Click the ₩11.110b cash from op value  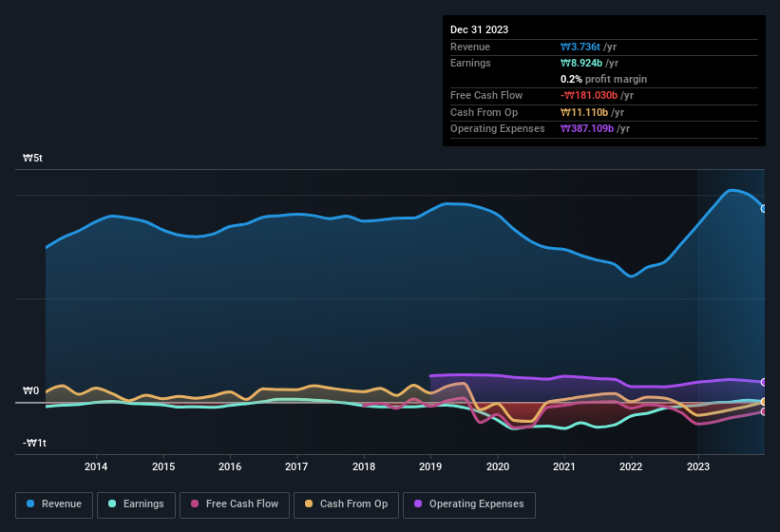584,112
